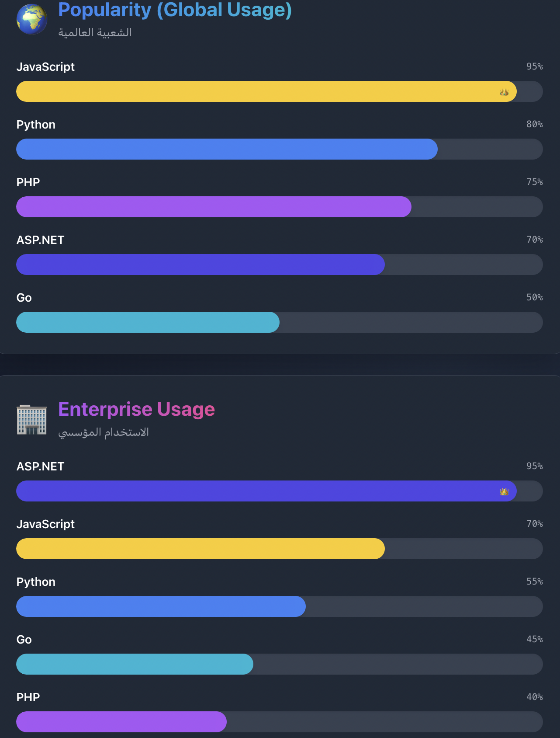Click the PHP enterprise usage bar
This screenshot has height=738, width=560.
click(121, 722)
